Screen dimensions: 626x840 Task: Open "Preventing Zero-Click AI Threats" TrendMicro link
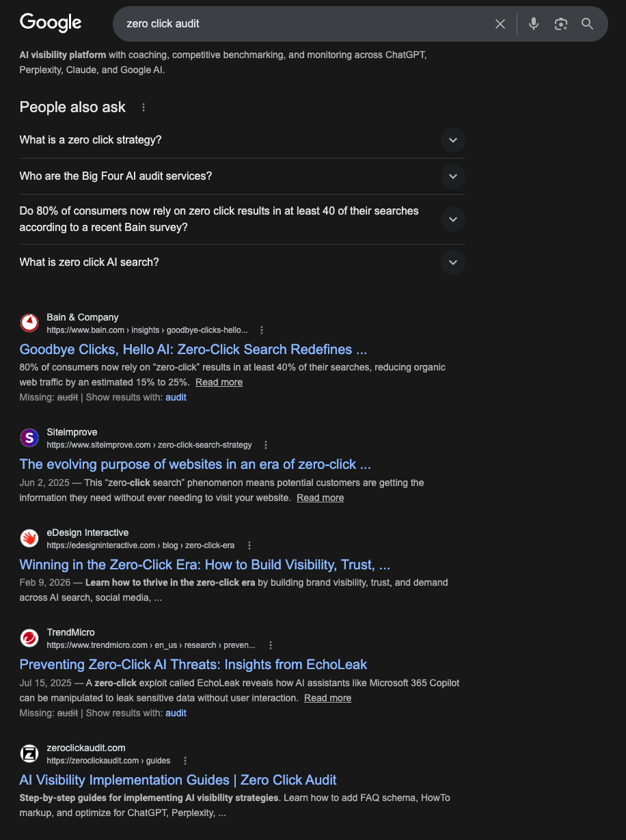pyautogui.click(x=193, y=664)
